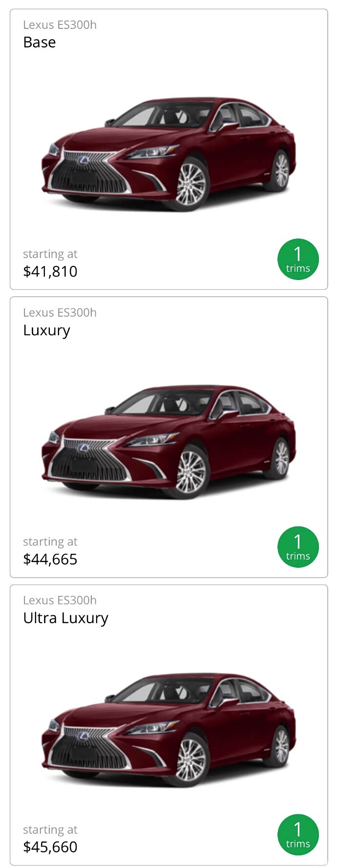Click "starting at" text above $44,665
Image resolution: width=338 pixels, height=868 pixels.
(50, 542)
